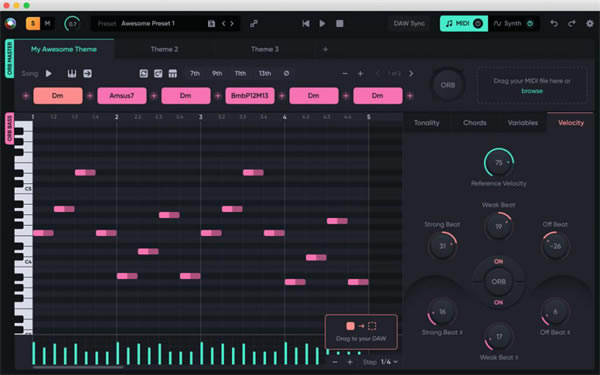Enable the 13th chord extension
The image size is (600, 375).
point(265,73)
